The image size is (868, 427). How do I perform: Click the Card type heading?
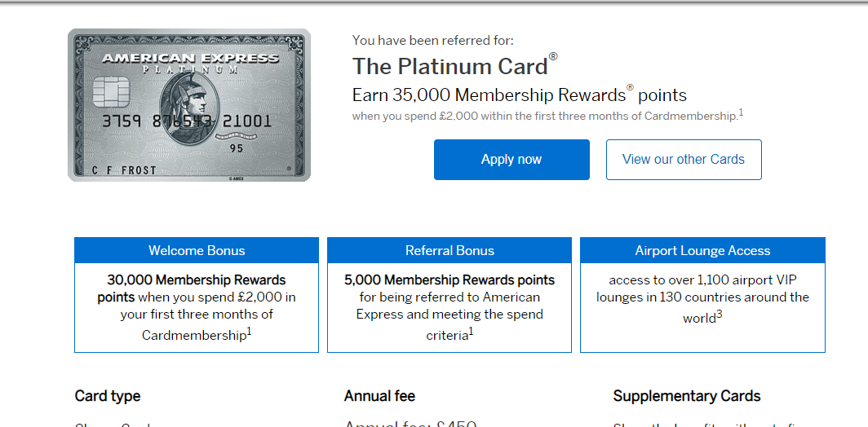pyautogui.click(x=108, y=396)
